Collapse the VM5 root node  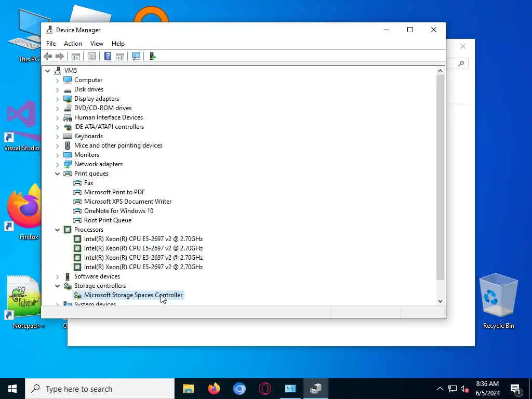48,71
